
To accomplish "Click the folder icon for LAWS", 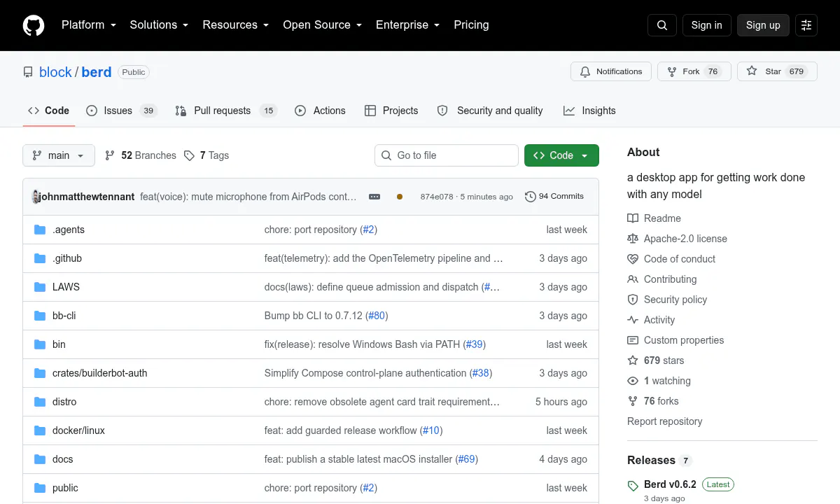I will 40,287.
